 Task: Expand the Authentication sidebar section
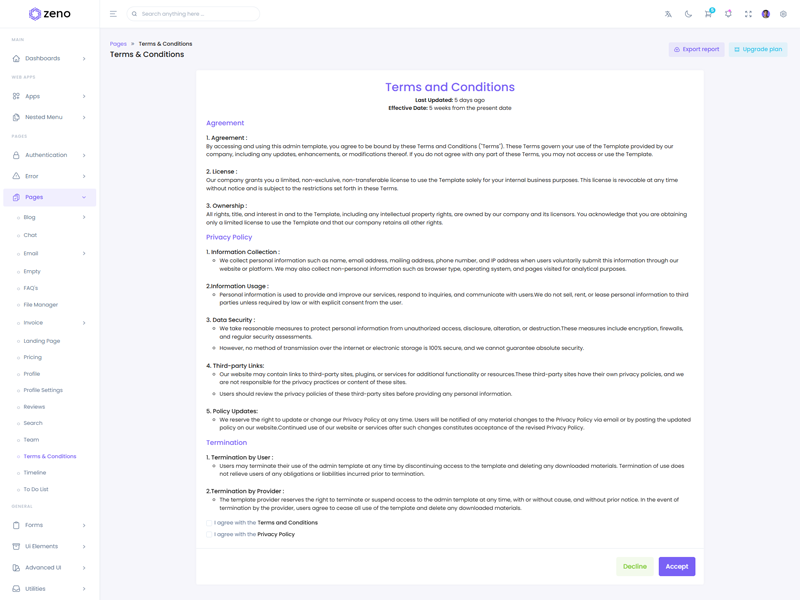tap(49, 155)
